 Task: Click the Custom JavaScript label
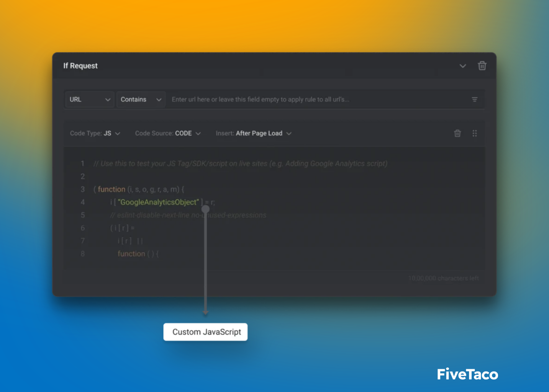[x=205, y=332]
